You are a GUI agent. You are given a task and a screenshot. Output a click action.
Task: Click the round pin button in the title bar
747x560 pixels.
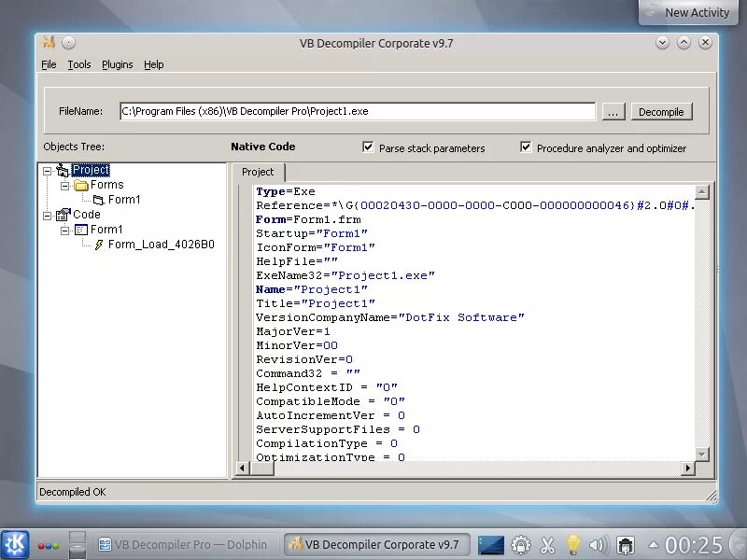coord(68,43)
